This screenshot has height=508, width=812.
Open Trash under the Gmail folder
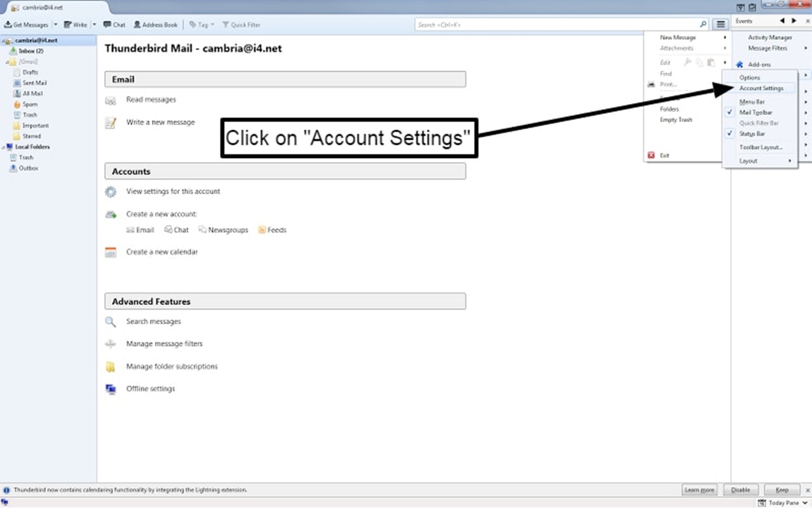pyautogui.click(x=30, y=115)
